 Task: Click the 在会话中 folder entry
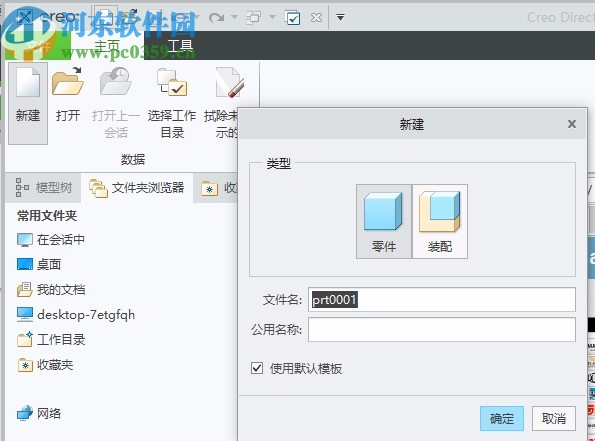[51, 240]
